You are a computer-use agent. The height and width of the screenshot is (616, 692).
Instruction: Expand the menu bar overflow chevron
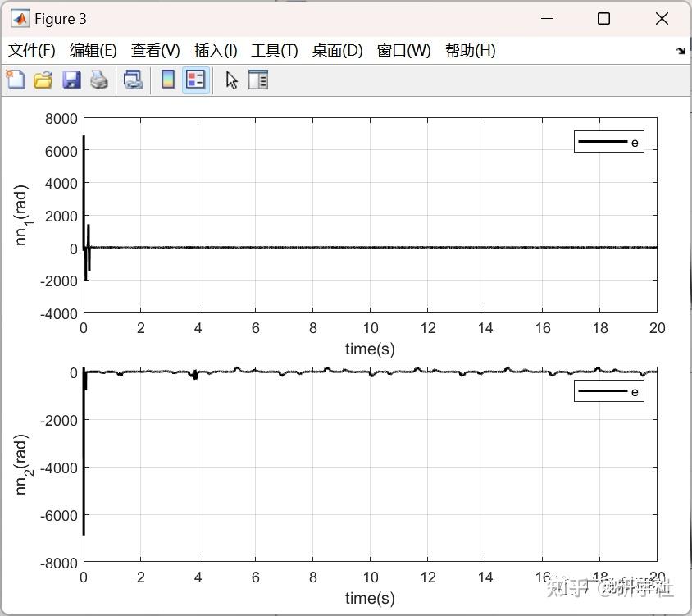point(681,50)
